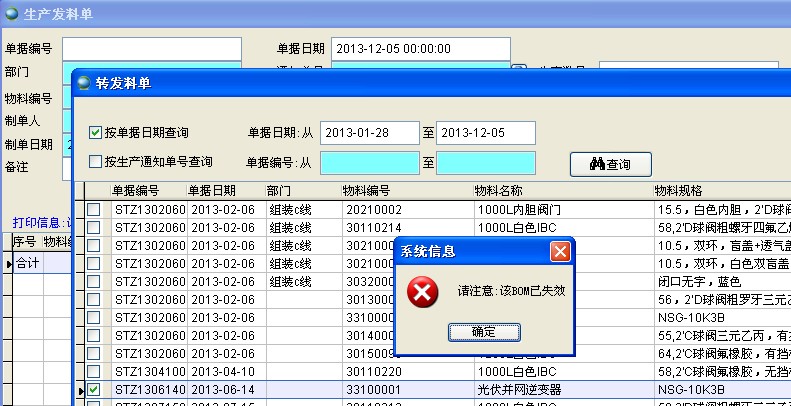The height and width of the screenshot is (406, 791).
Task: Check the row for 1000L内胆阀门
Action: click(93, 209)
